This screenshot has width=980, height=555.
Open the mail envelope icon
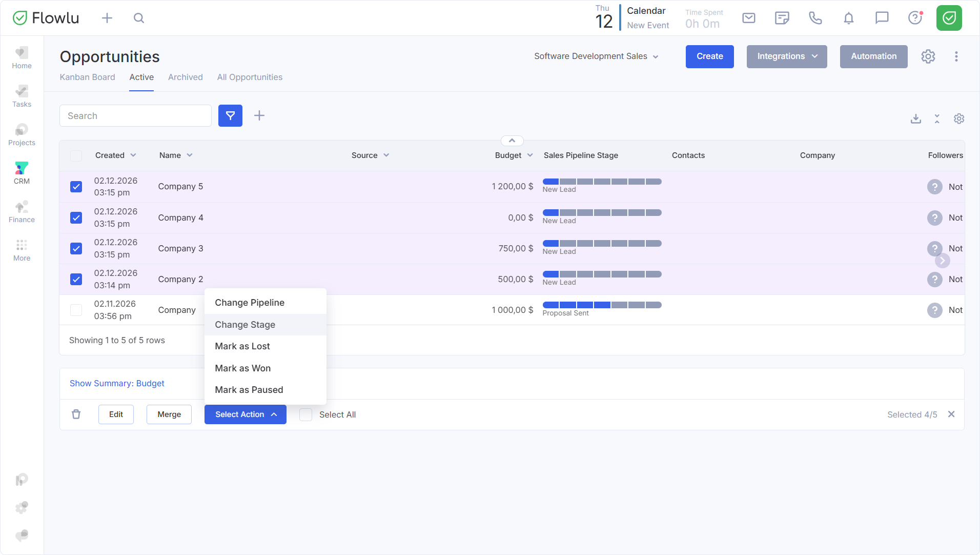point(748,18)
